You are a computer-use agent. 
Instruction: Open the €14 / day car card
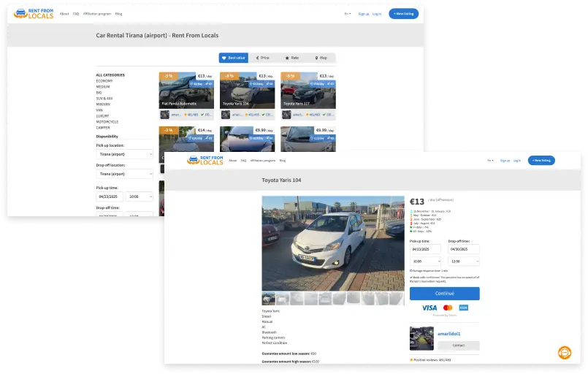[186, 140]
